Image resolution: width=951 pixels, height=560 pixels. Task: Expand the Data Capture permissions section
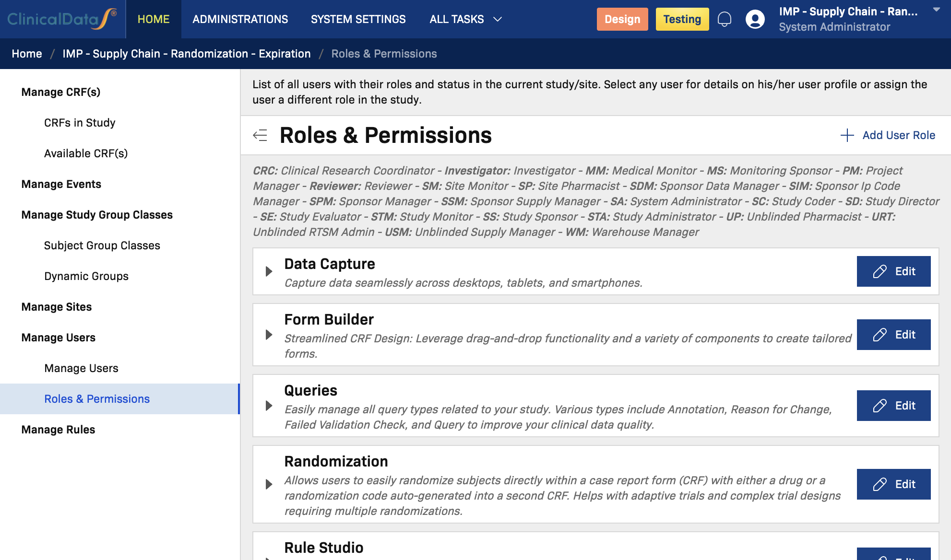tap(268, 271)
